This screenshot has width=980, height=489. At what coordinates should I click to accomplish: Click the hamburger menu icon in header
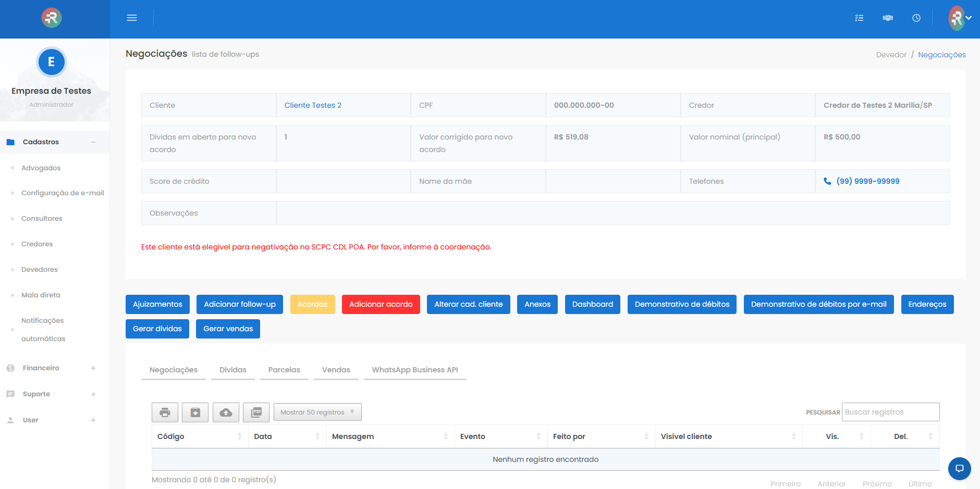click(x=132, y=18)
